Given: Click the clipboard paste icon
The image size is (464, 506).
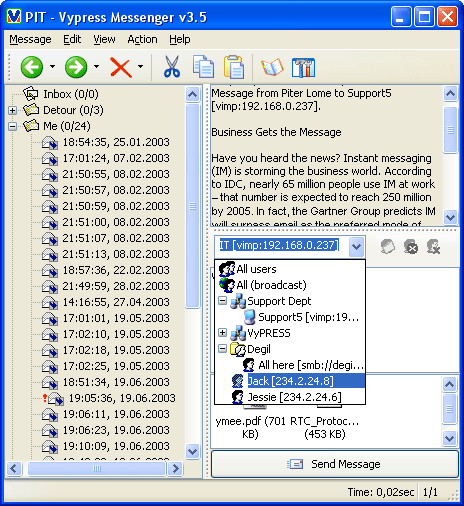Looking at the screenshot, I should pos(234,67).
